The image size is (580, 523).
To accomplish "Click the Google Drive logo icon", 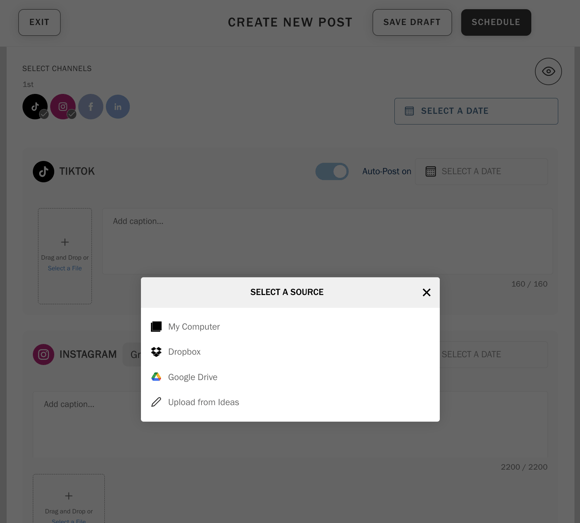I will pos(156,377).
